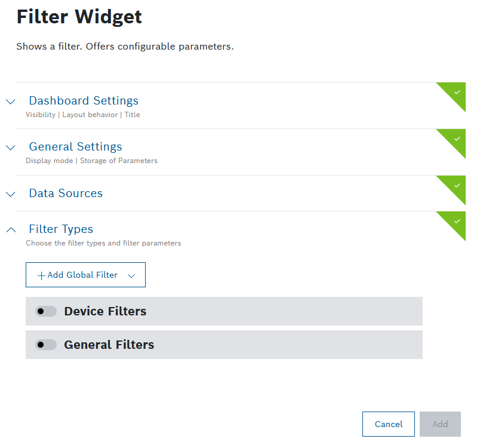
Task: Click the green checkmark on Dashboard Settings
Action: [x=457, y=92]
